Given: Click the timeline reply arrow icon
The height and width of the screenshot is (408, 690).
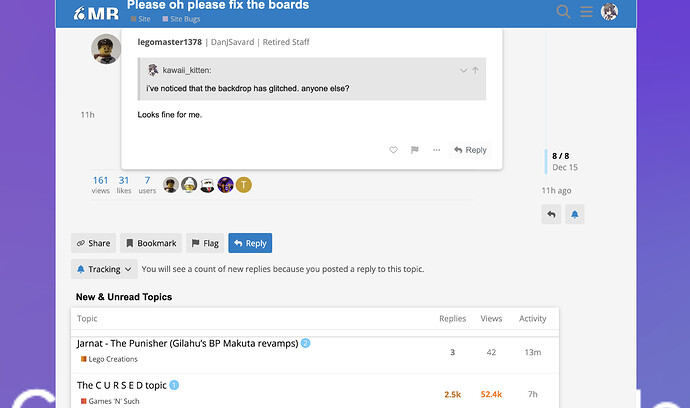Looking at the screenshot, I should tap(551, 214).
